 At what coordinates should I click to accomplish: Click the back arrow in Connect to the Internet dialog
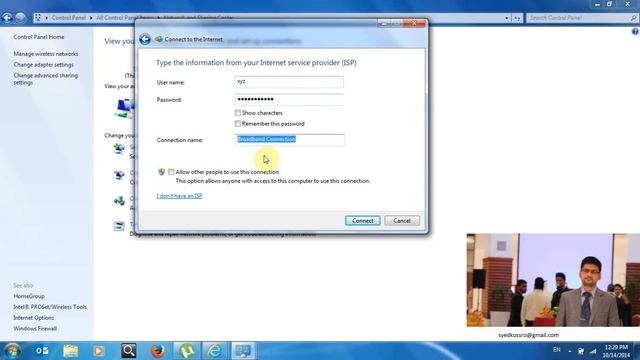click(x=145, y=39)
